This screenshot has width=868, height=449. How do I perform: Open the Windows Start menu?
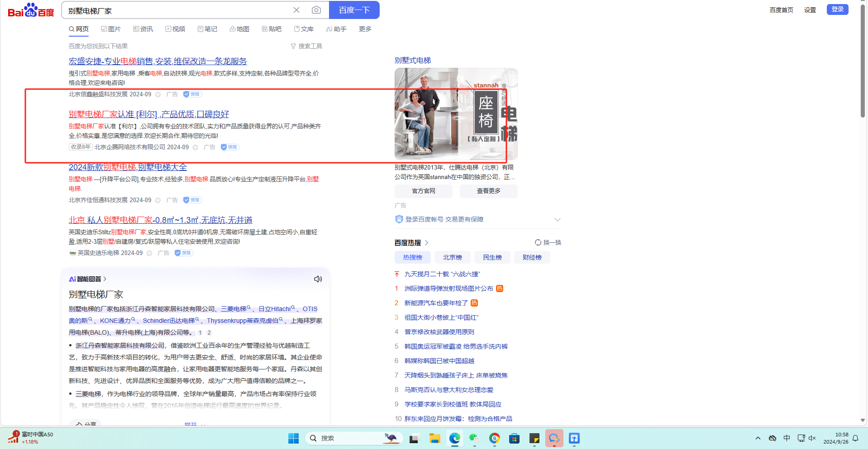click(294, 438)
